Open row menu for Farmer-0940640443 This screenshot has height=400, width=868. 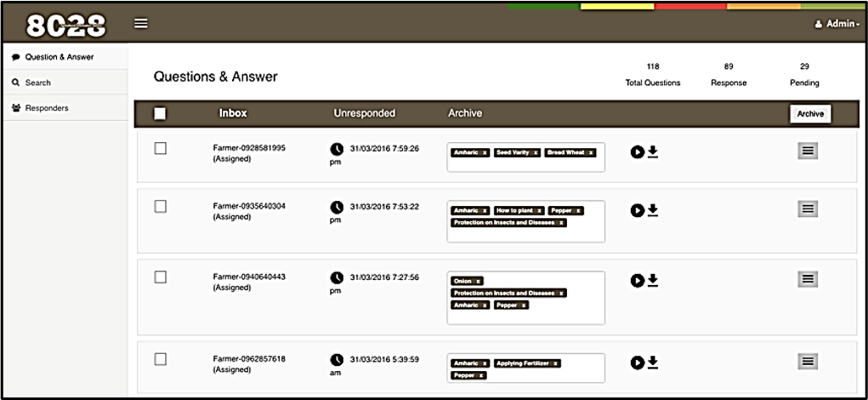point(808,279)
